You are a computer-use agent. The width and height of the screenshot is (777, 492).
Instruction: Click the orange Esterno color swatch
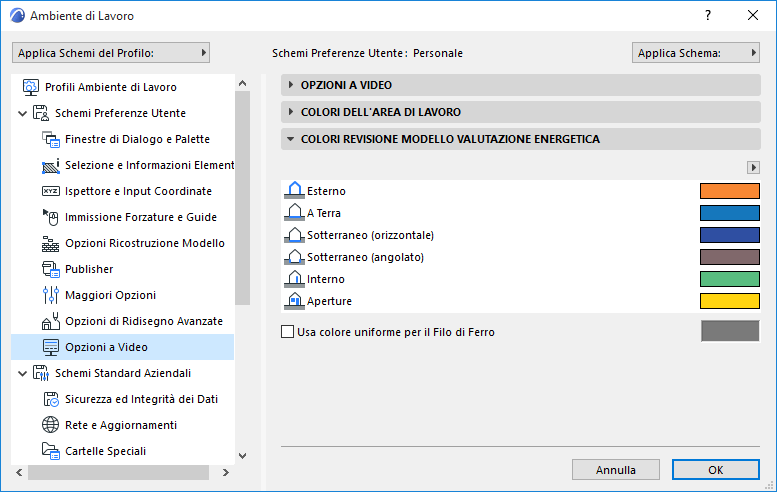tap(730, 191)
